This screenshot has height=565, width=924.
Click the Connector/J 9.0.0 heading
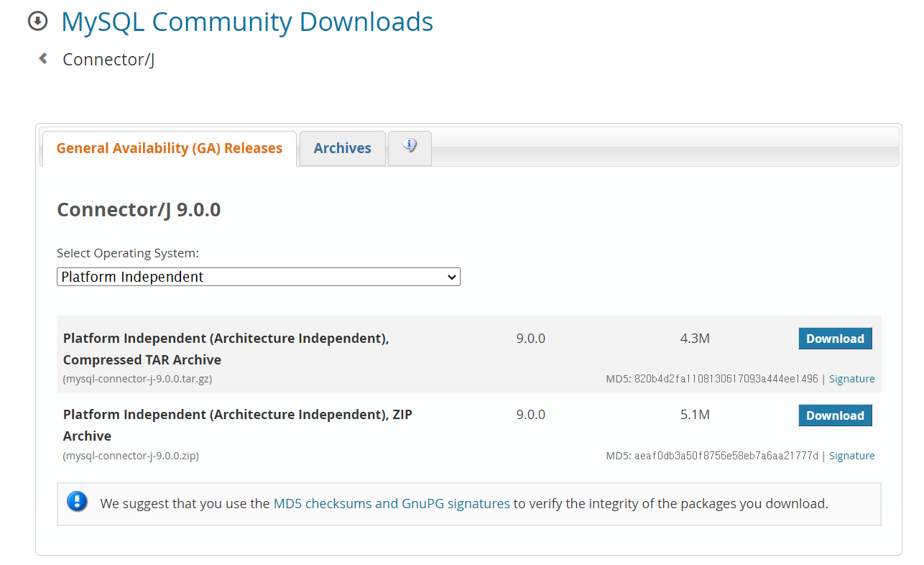click(x=139, y=210)
